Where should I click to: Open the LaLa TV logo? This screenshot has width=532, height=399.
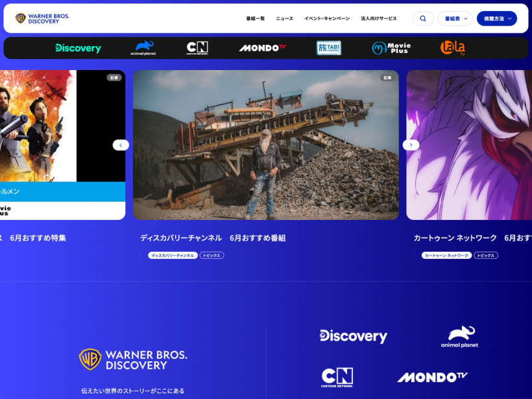[453, 48]
